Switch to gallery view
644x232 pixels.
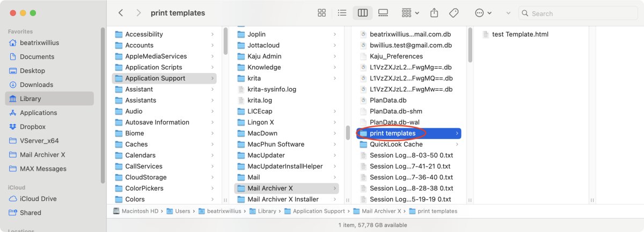tap(383, 13)
